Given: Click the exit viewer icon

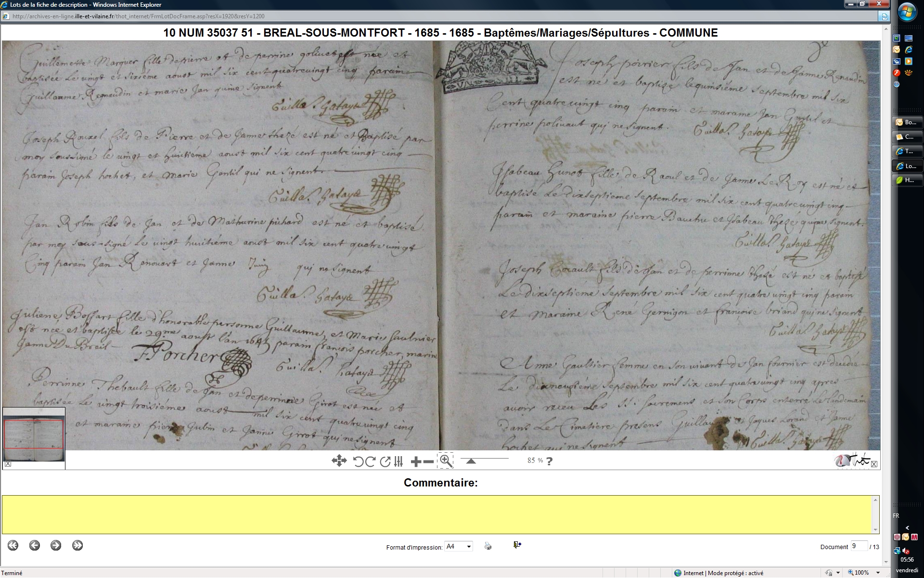Looking at the screenshot, I should [517, 545].
